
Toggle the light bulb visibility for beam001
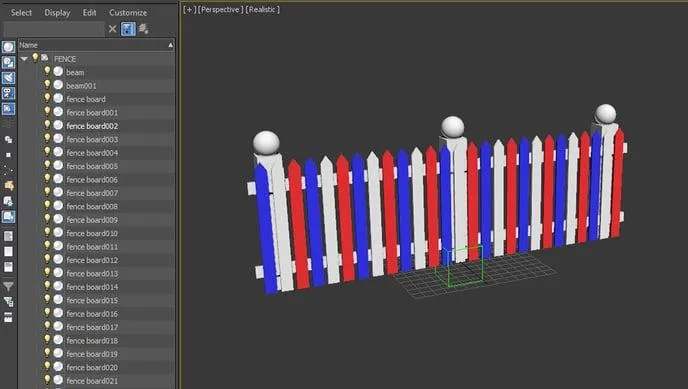[47, 85]
